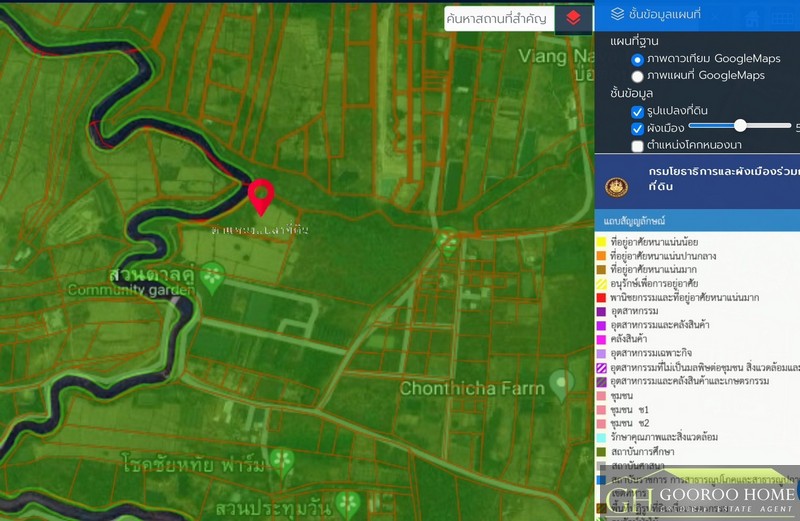This screenshot has width=800, height=521.
Task: Uncheck the ผังเมือง layer checkbox
Action: pyautogui.click(x=637, y=128)
